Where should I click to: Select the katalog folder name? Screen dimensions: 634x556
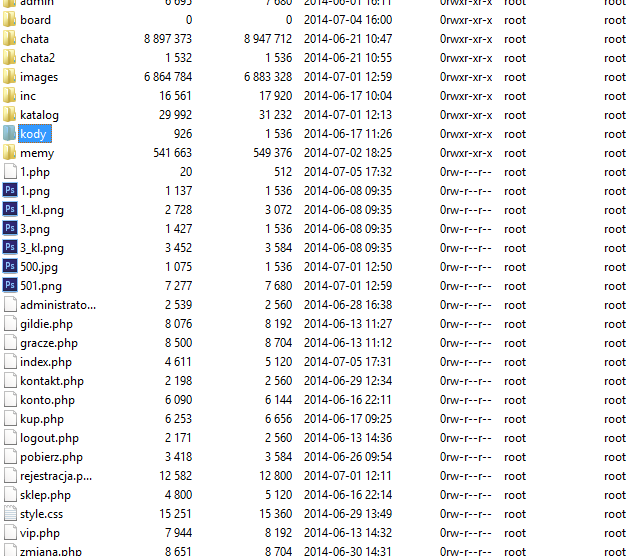pos(40,115)
